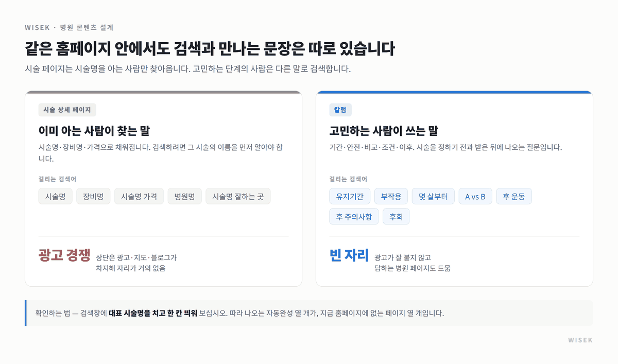Click the text '차지해 자리가 거의 없음'
The height and width of the screenshot is (364, 618).
coord(130,268)
